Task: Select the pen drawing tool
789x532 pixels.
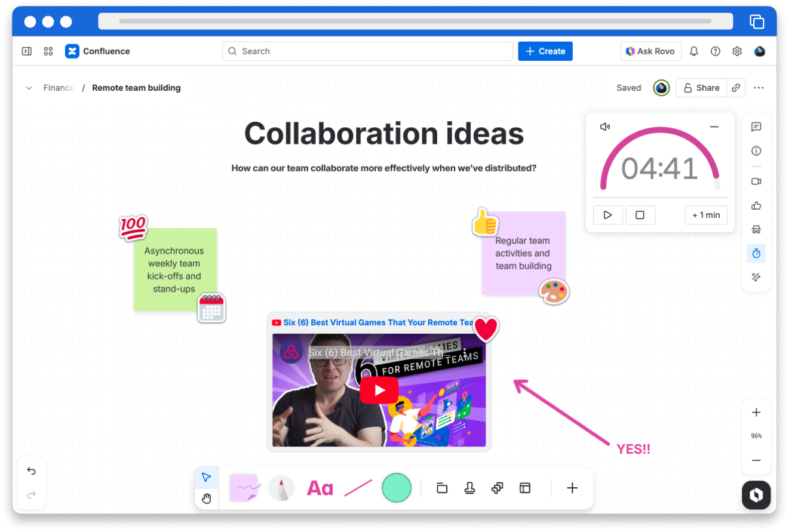Action: coord(281,488)
